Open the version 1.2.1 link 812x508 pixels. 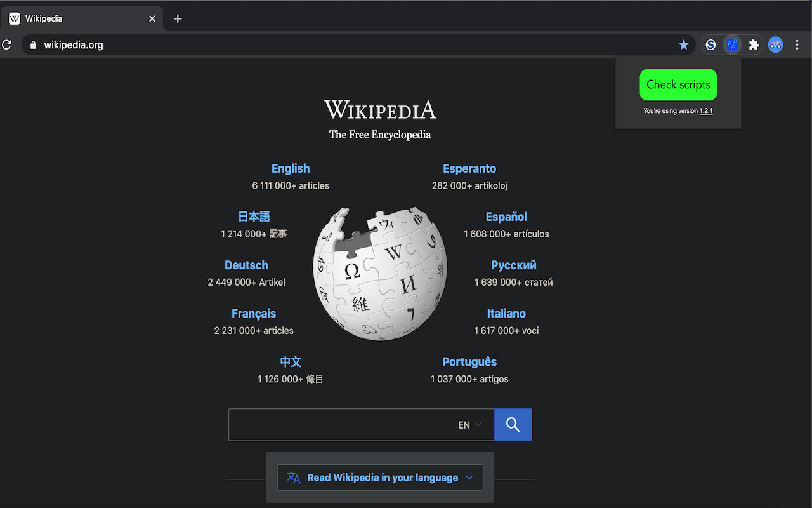[x=706, y=111]
